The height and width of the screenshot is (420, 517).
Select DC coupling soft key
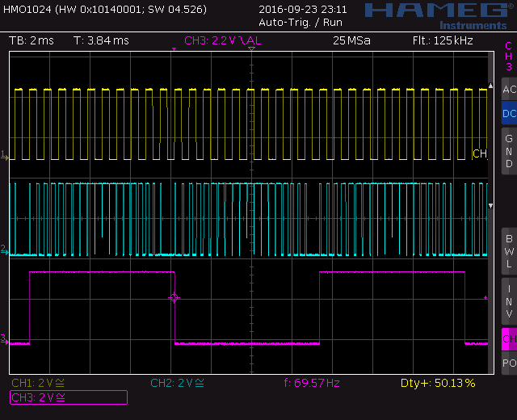509,113
